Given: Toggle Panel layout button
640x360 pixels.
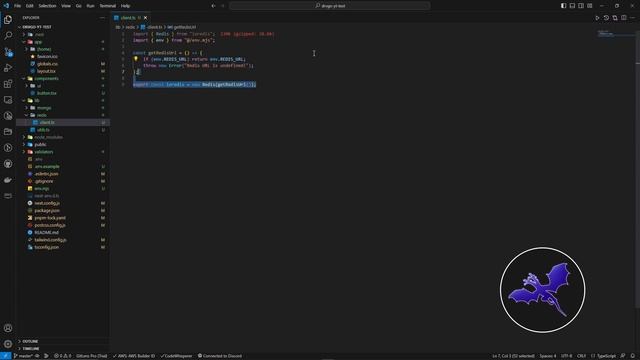Looking at the screenshot, I should (x=572, y=6).
